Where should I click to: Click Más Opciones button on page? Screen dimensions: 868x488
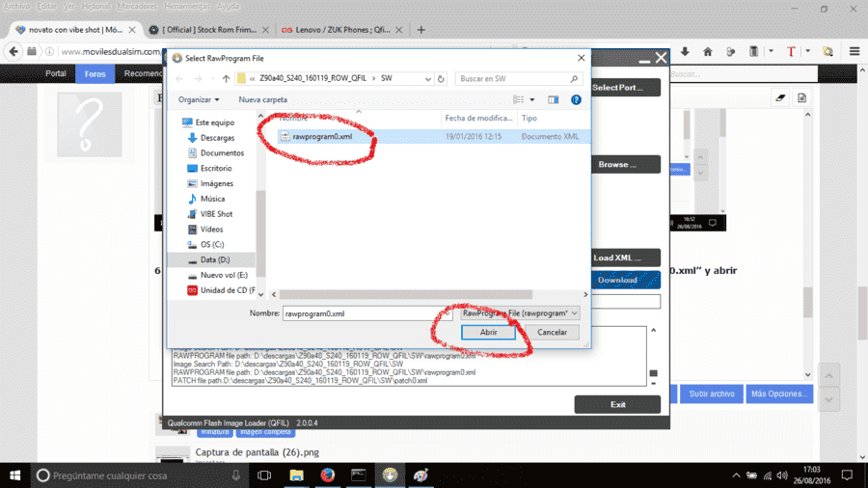tap(779, 393)
